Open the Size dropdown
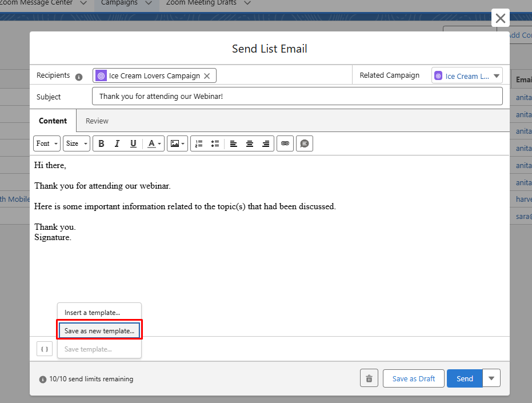This screenshot has width=532, height=403. click(x=77, y=143)
